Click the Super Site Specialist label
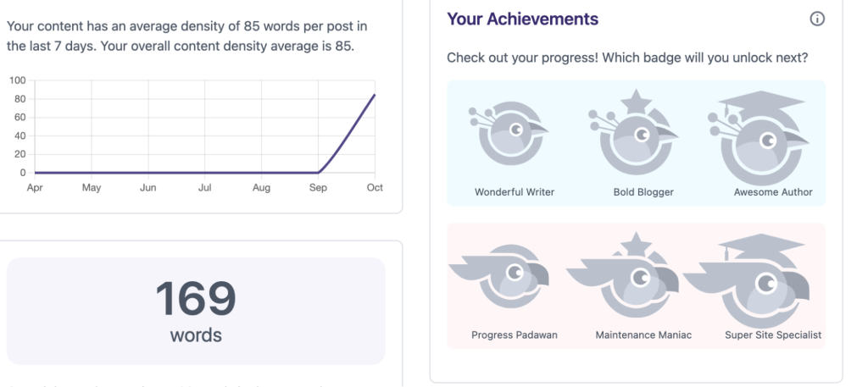Screen dimensions: 868x387 click(773, 335)
